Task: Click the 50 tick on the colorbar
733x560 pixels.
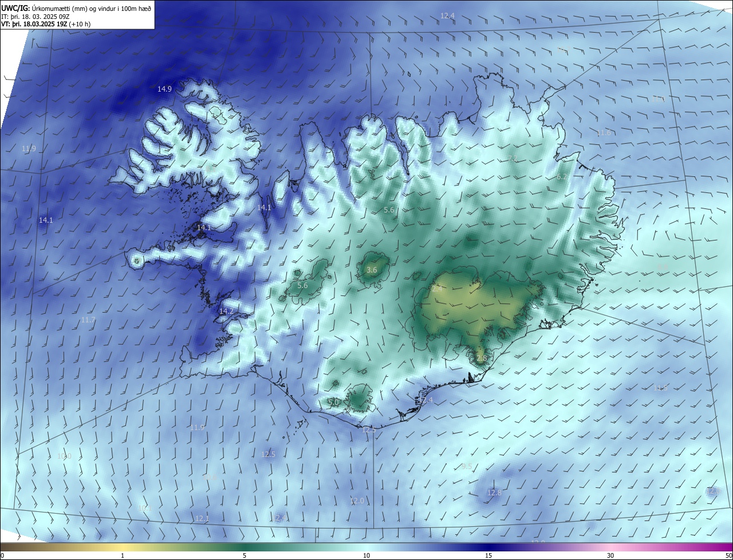Action: [x=728, y=555]
